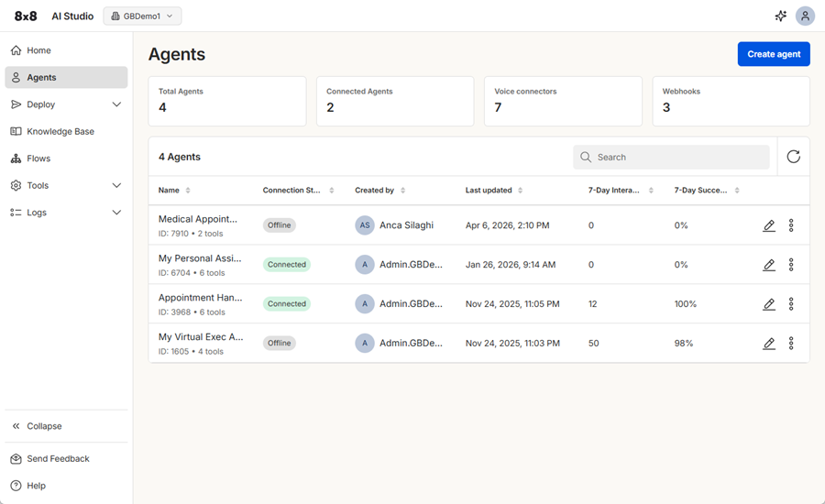Click the Total Agents card

(227, 101)
